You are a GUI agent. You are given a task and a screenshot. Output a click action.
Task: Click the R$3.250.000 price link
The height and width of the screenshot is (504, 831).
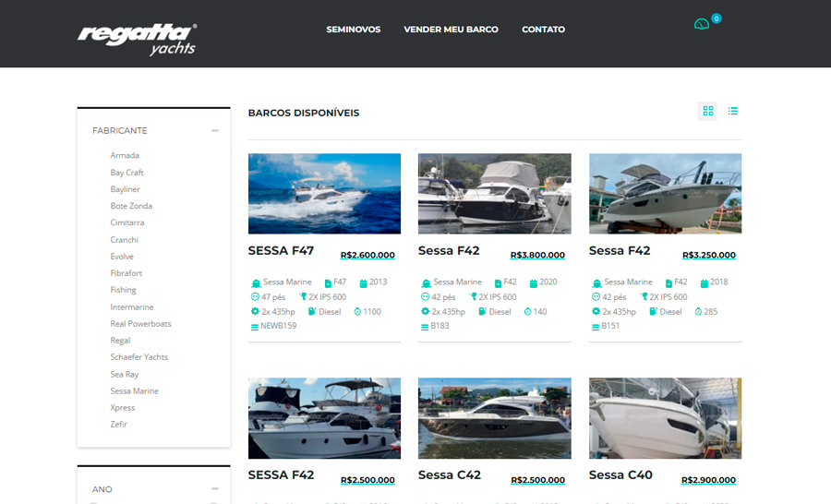(708, 255)
